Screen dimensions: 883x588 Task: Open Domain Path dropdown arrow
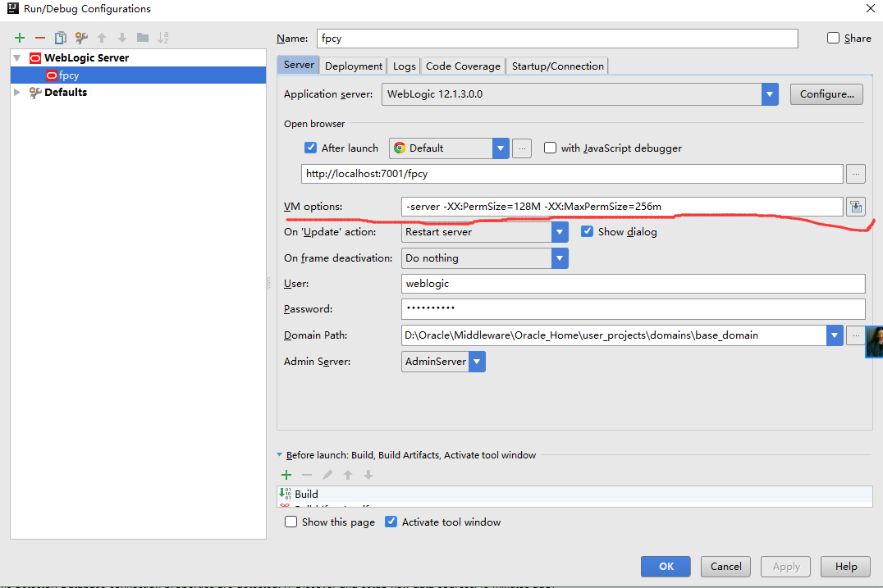pos(834,335)
